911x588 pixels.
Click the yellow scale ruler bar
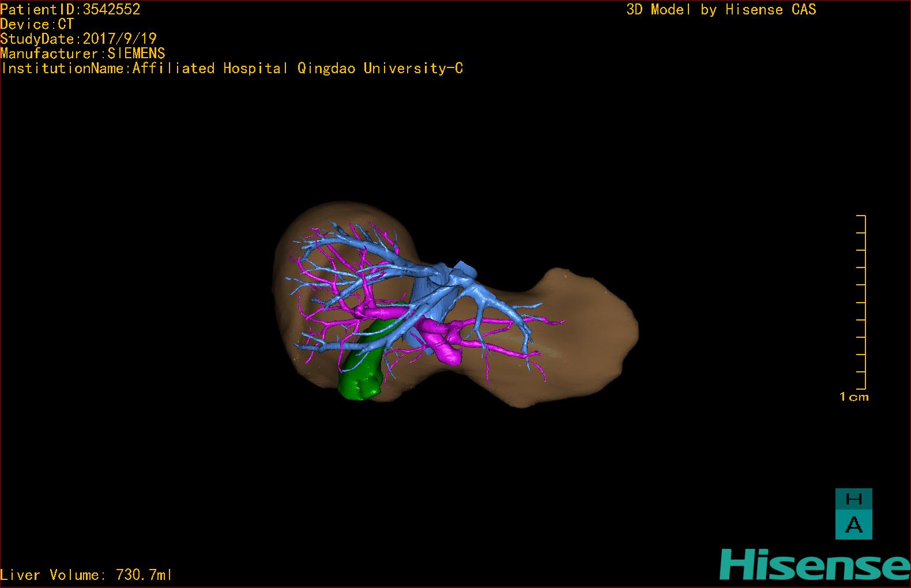point(861,303)
